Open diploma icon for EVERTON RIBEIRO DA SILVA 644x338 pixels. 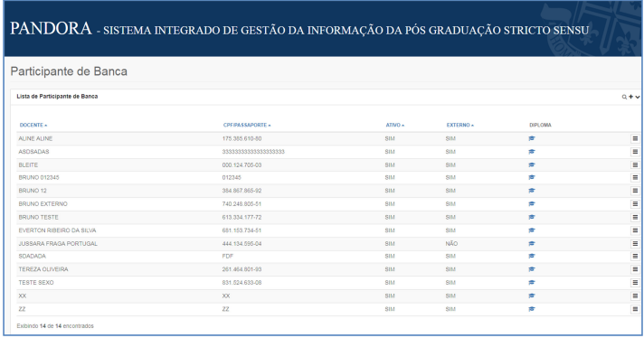(x=532, y=230)
